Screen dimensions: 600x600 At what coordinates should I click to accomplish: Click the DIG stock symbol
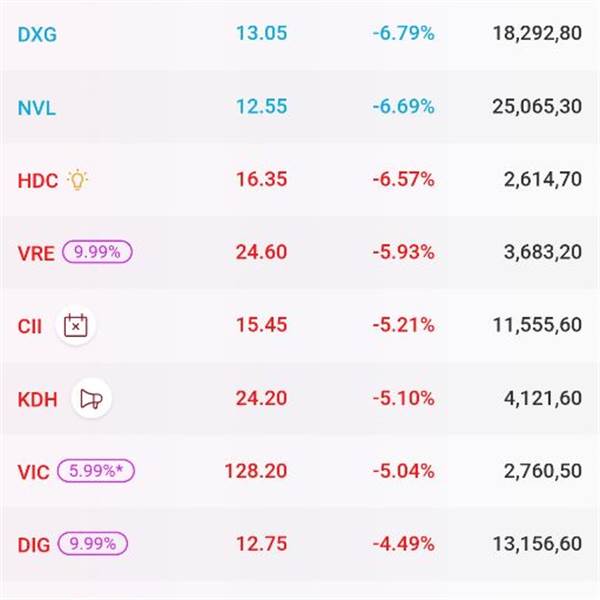pos(34,545)
